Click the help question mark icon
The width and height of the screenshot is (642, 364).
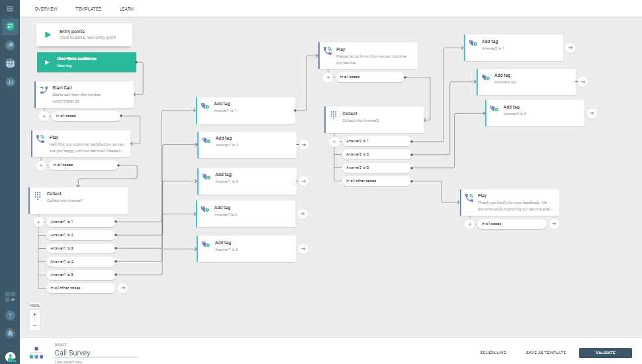[10, 315]
